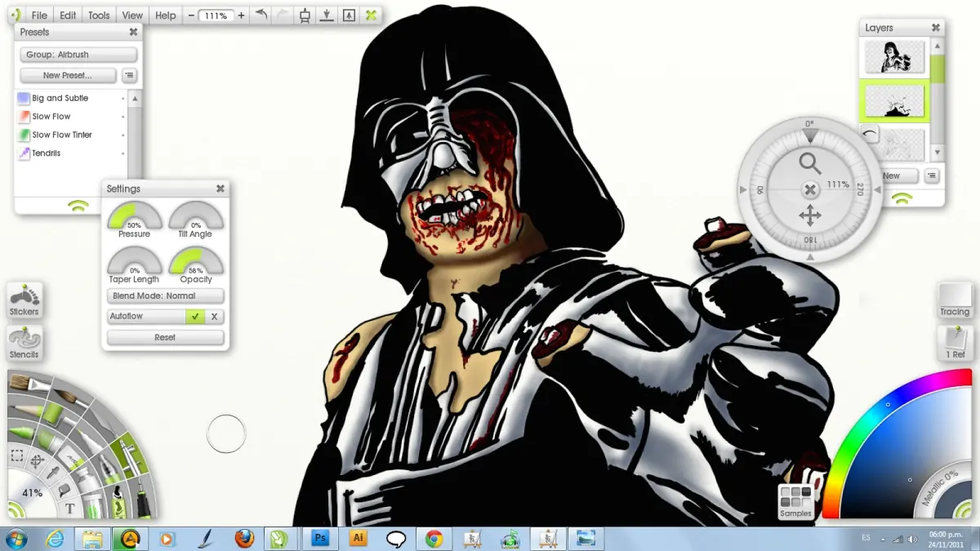Click the Metallic 0% slider arc
This screenshot has width=980, height=551.
941,487
